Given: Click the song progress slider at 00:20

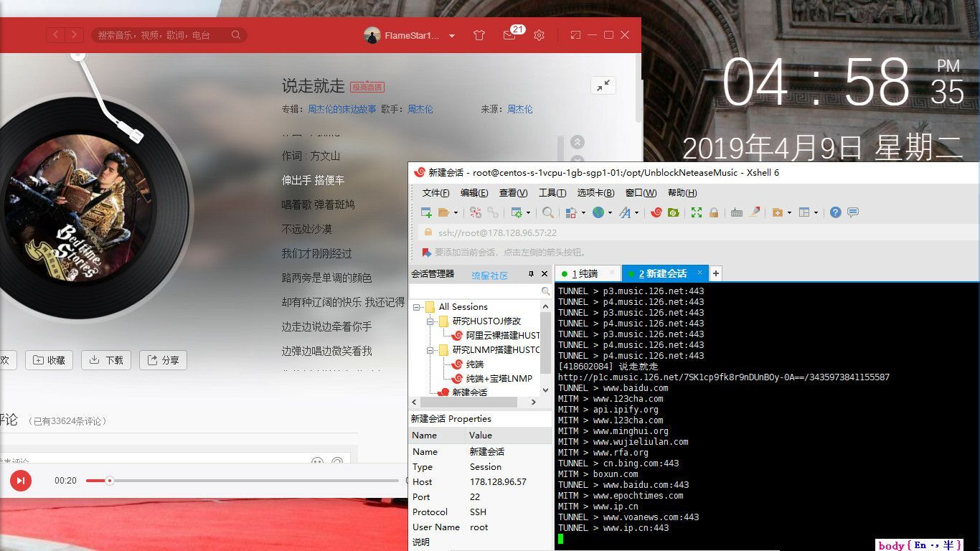Looking at the screenshot, I should pyautogui.click(x=109, y=481).
